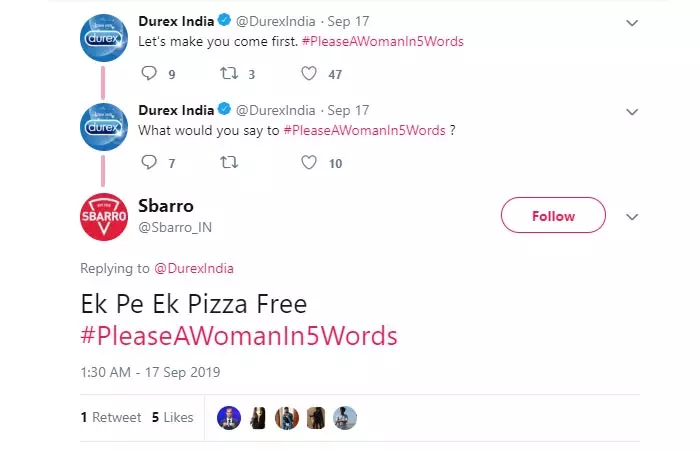The image size is (700, 450).
Task: Open the last liker's profile thumbnail
Action: pos(345,418)
